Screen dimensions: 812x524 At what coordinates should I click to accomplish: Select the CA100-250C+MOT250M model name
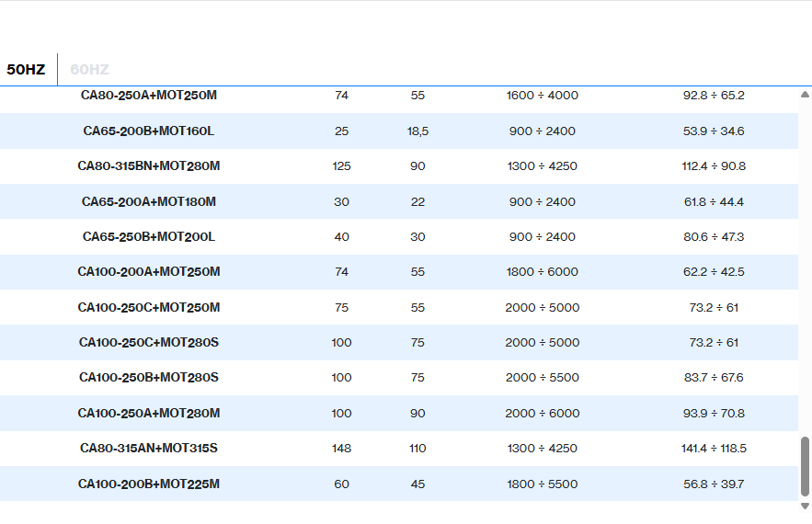point(148,308)
